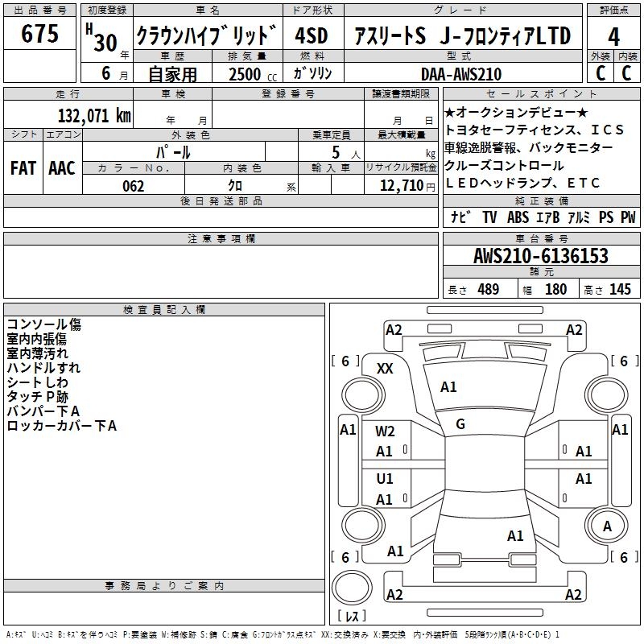Click the lot number 675
Viewport: 644px width, 644px height.
[40, 34]
